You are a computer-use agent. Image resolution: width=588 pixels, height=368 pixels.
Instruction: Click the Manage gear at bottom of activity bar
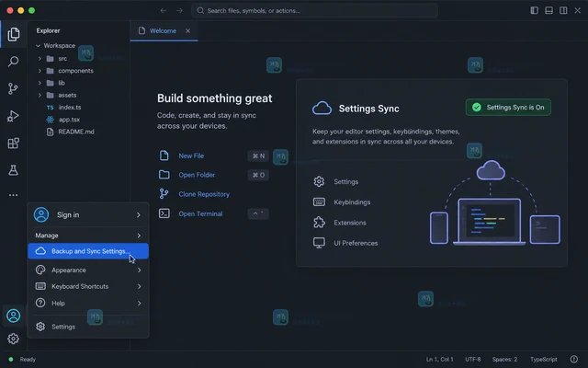coord(13,339)
